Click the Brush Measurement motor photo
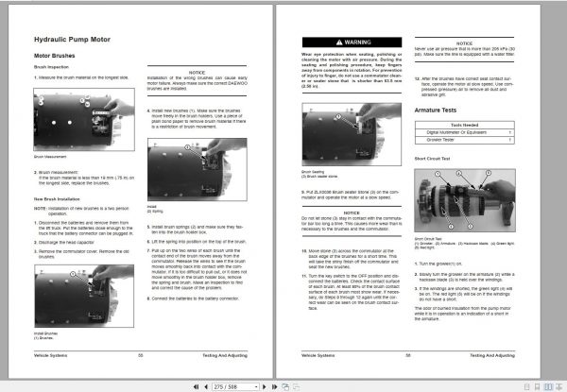 [84, 119]
